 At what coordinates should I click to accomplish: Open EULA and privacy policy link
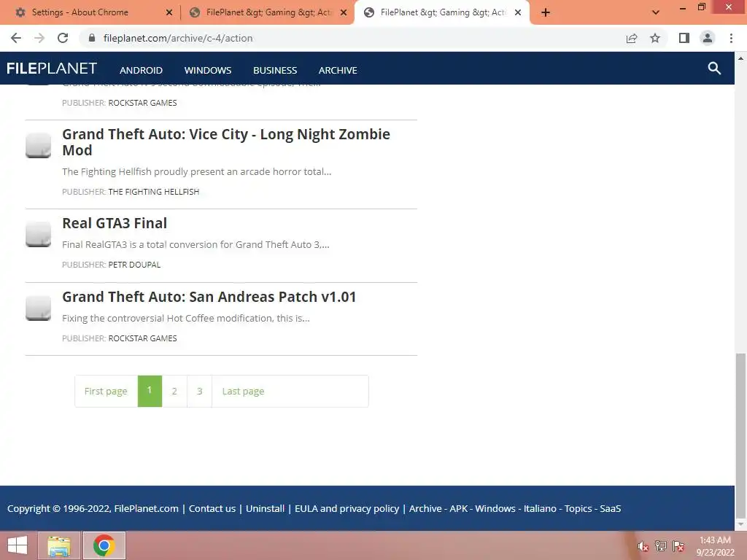point(347,508)
